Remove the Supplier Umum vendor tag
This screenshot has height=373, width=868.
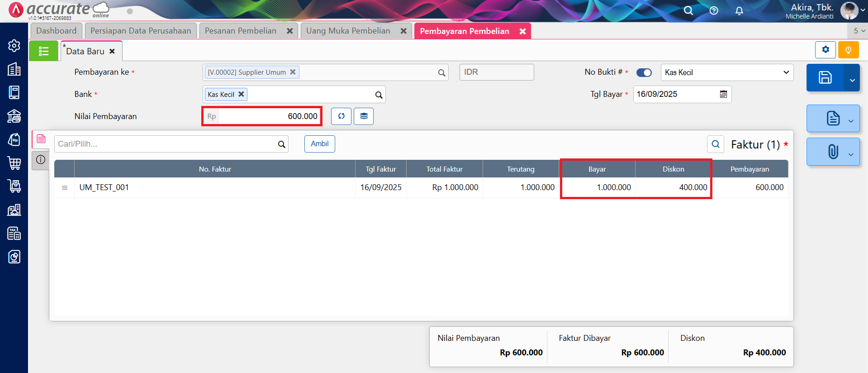pos(293,72)
